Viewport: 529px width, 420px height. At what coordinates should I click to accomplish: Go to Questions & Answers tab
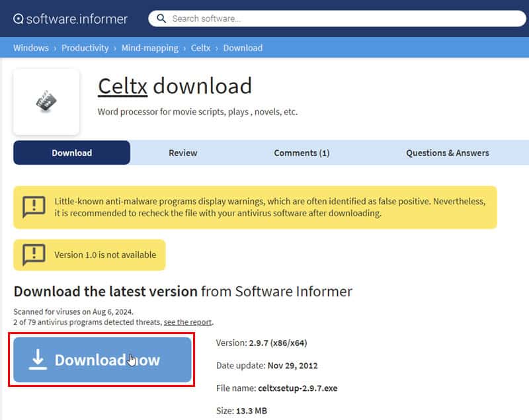(447, 153)
